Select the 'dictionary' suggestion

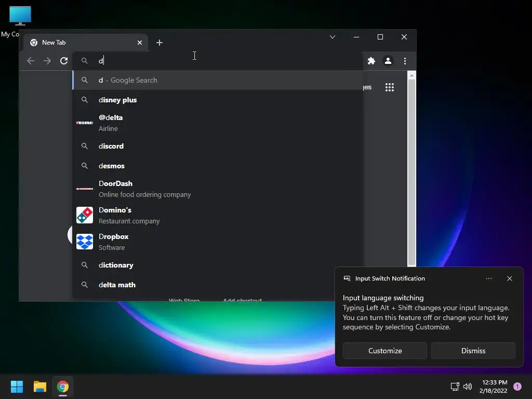(x=218, y=265)
